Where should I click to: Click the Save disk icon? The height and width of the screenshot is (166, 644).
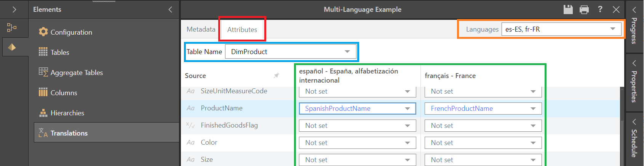(568, 10)
